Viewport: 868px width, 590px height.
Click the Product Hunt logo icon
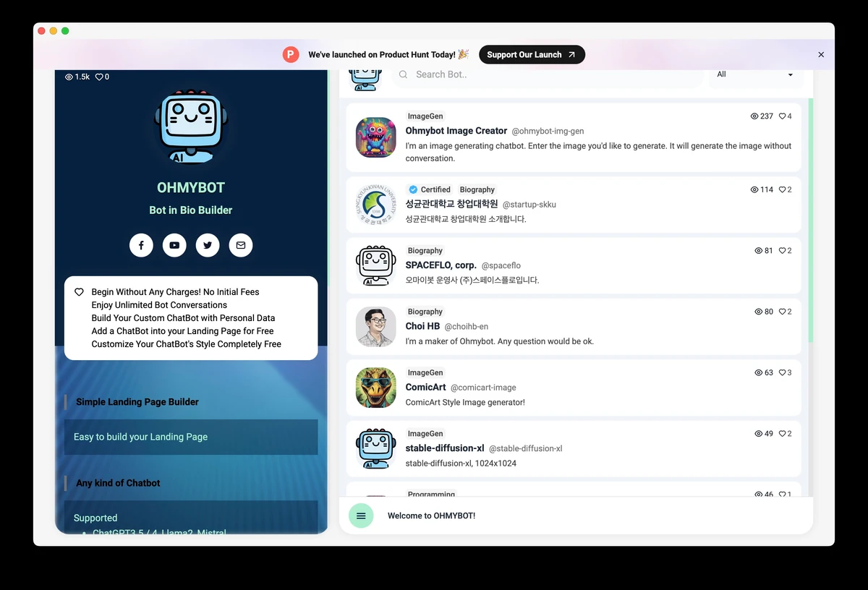point(290,54)
